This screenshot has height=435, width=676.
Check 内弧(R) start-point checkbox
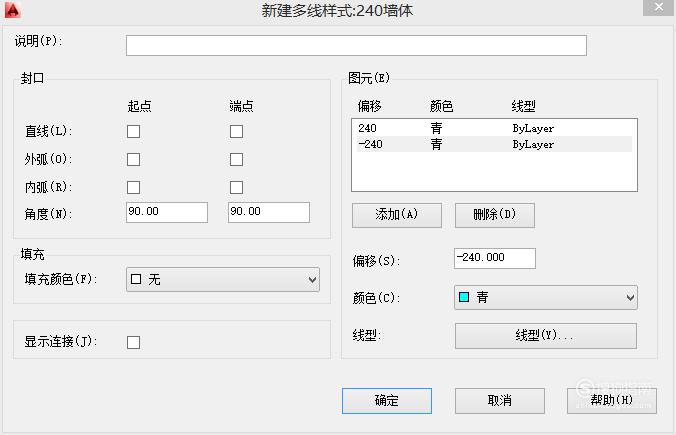pyautogui.click(x=133, y=187)
